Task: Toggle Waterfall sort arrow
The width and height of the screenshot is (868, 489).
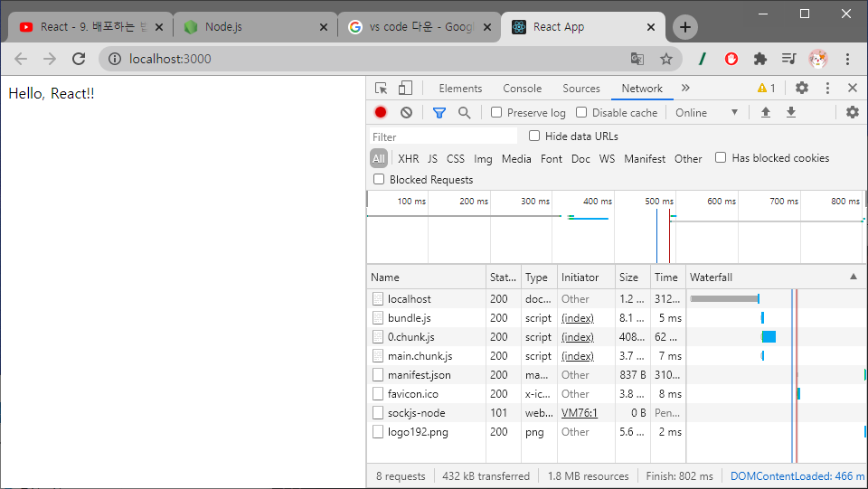Action: tap(853, 277)
